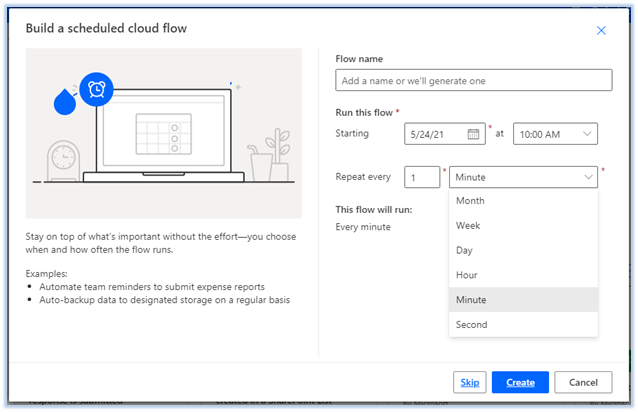Select Hour as the repeat frequency
The image size is (638, 412).
[x=467, y=275]
